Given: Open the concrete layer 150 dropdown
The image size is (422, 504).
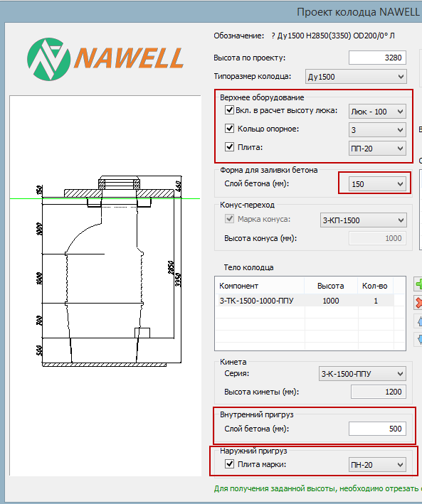Looking at the screenshot, I should (377, 184).
